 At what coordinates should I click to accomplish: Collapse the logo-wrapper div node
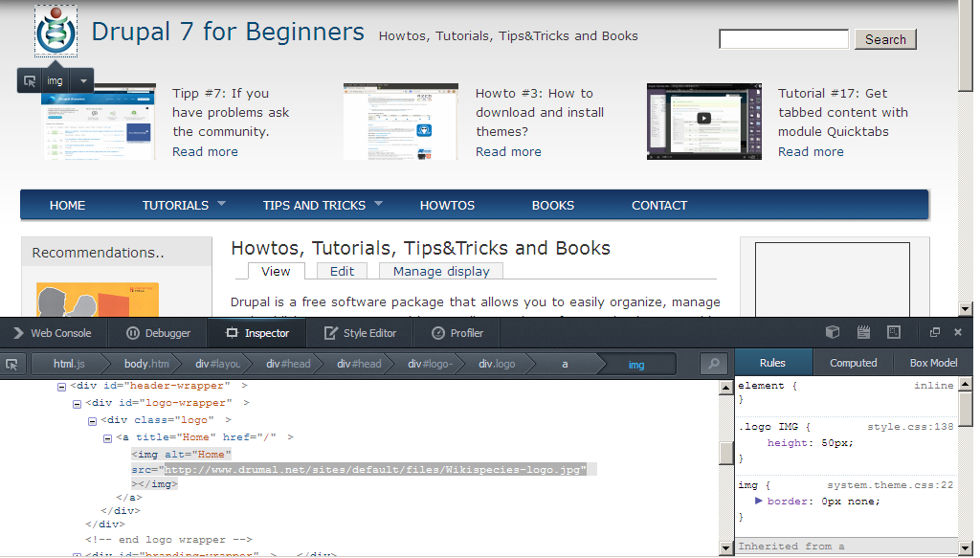pos(77,404)
